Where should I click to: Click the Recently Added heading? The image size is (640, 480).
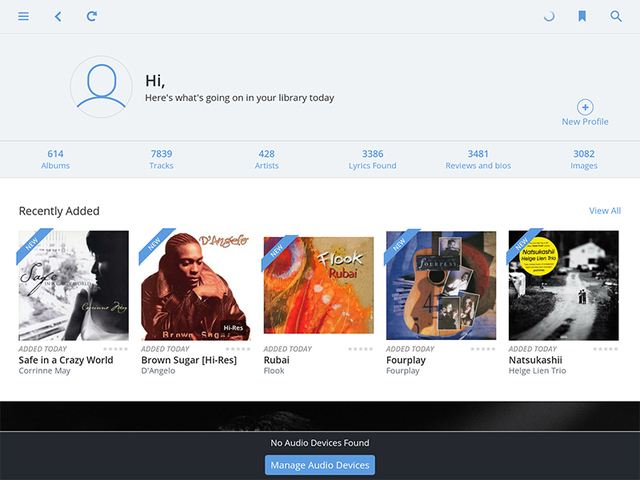[59, 211]
